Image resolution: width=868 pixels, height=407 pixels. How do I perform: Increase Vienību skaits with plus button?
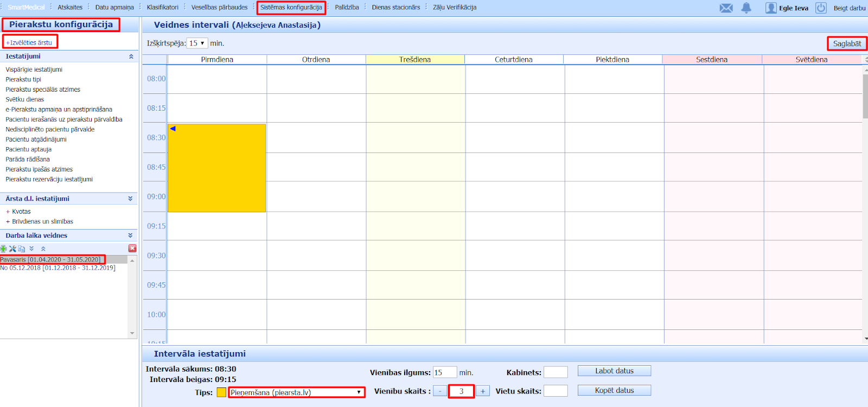tap(482, 391)
